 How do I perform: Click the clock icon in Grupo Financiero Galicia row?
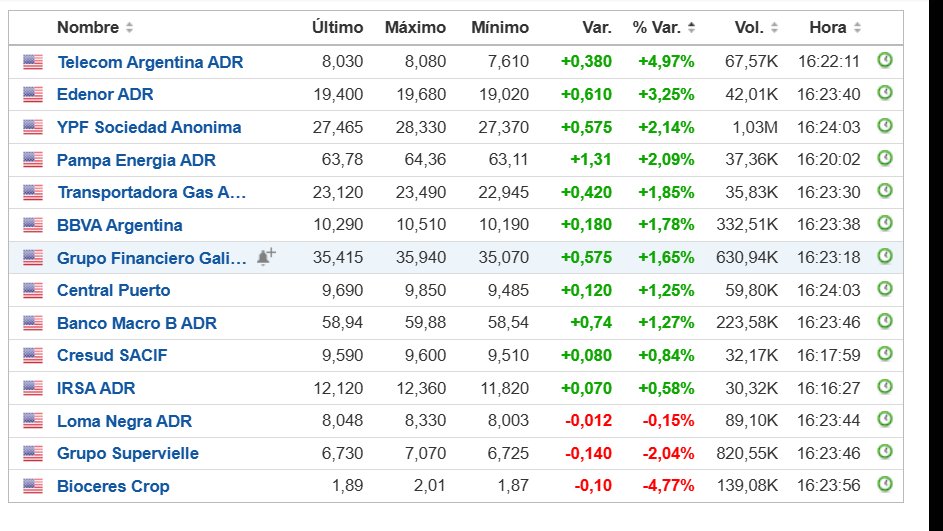[x=885, y=256]
